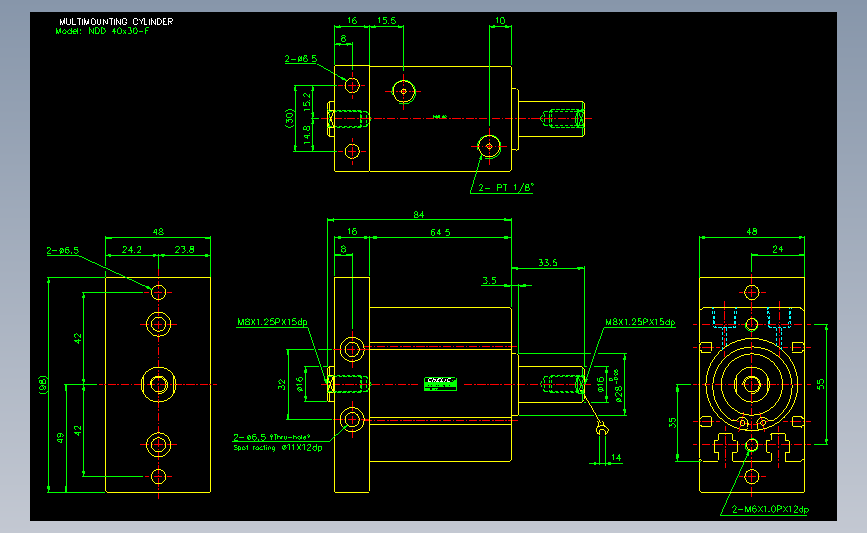Image resolution: width=867 pixels, height=533 pixels.
Task: Click the "MULTIMOUNTING CYLINDER" title text
Action: tap(116, 22)
